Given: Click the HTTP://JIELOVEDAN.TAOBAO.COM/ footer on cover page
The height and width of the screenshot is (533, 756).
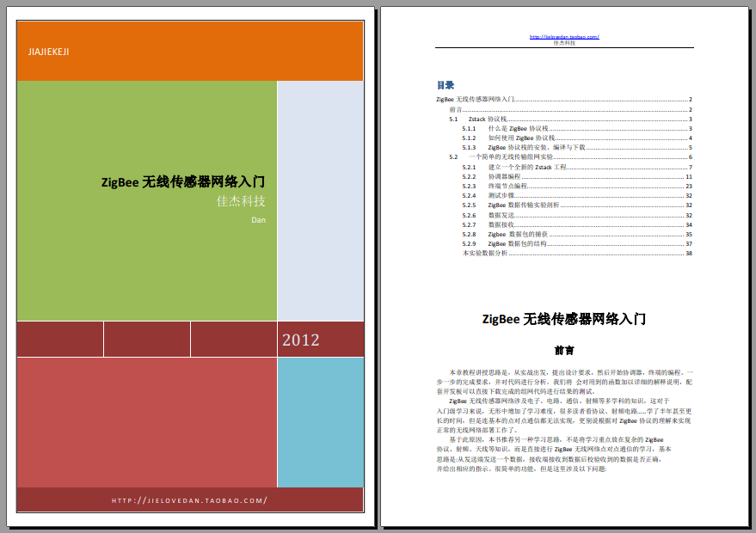Looking at the screenshot, I should point(189,500).
